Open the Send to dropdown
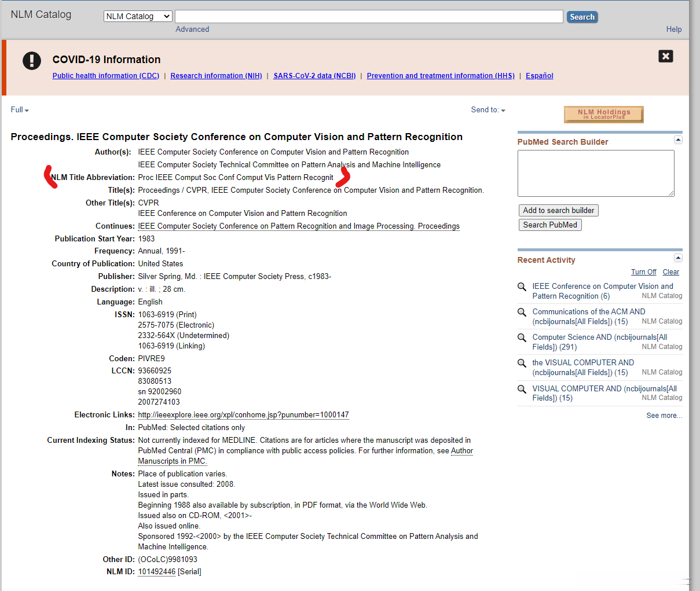 coord(488,110)
